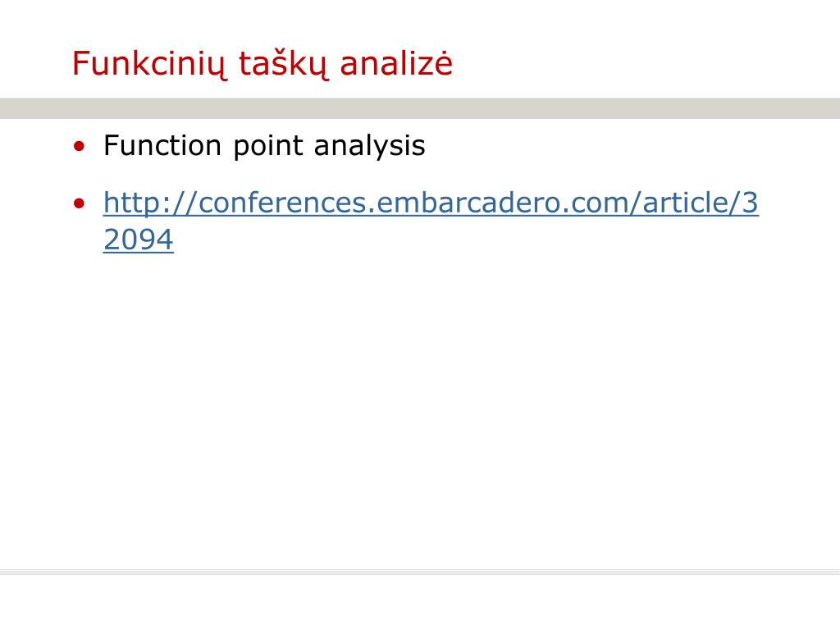The height and width of the screenshot is (630, 840).
Task: Click the word 'analysis' in the first bullet
Action: tap(370, 146)
